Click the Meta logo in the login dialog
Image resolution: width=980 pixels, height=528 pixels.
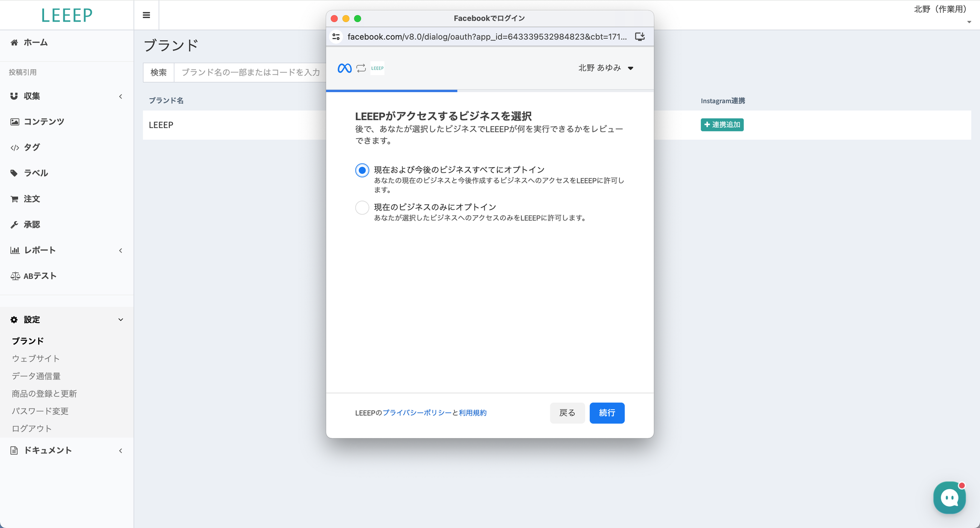tap(344, 68)
